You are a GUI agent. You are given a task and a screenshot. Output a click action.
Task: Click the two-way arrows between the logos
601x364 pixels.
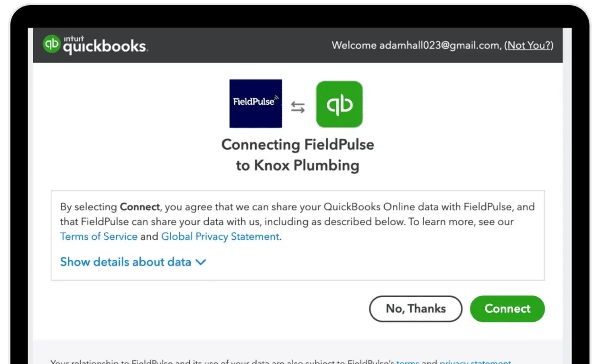tap(298, 108)
